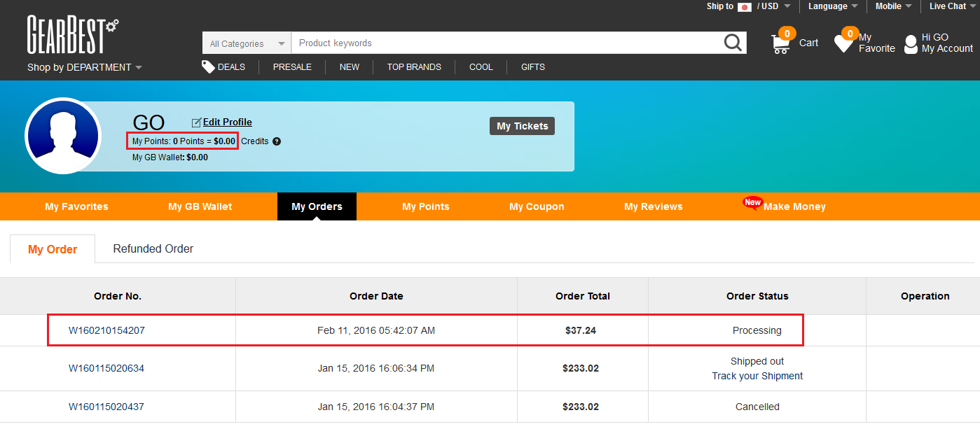This screenshot has width=980, height=436.
Task: Open the PRESALE menu item
Action: 292,67
